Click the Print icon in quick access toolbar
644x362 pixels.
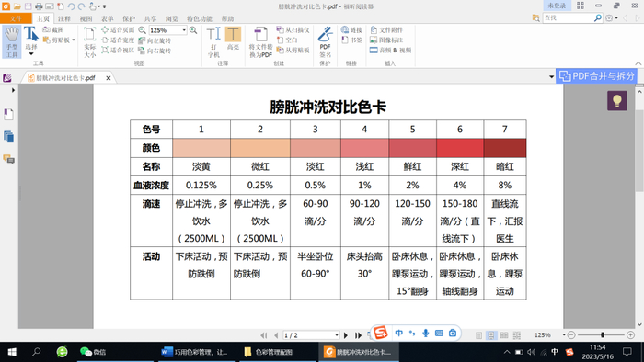click(39, 6)
